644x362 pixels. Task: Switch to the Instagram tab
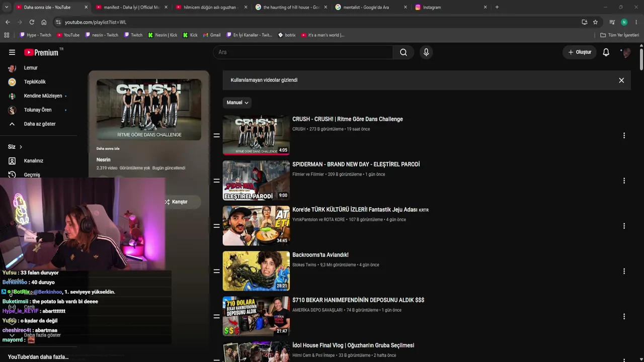[451, 7]
